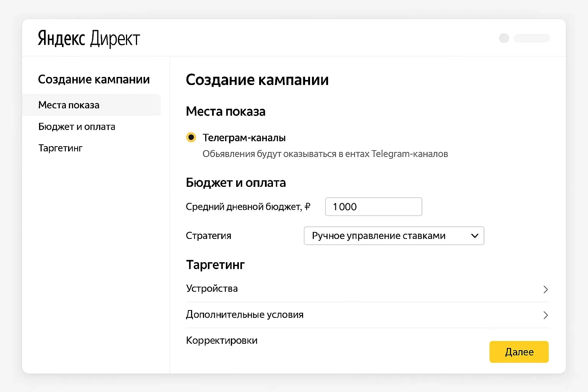Open the profile avatar in the header

504,38
